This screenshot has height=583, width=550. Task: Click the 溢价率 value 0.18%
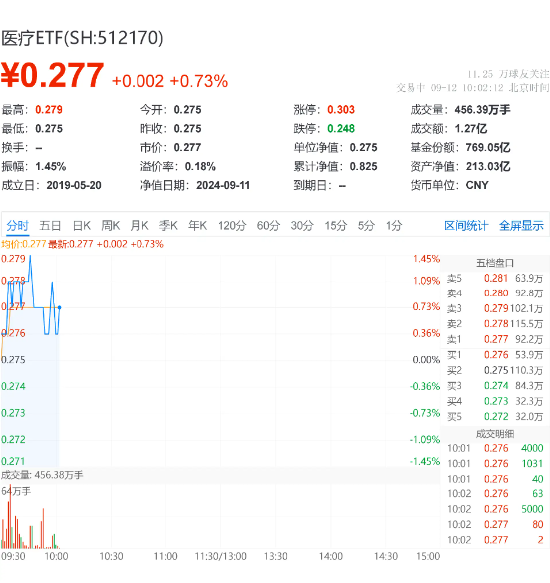click(200, 166)
